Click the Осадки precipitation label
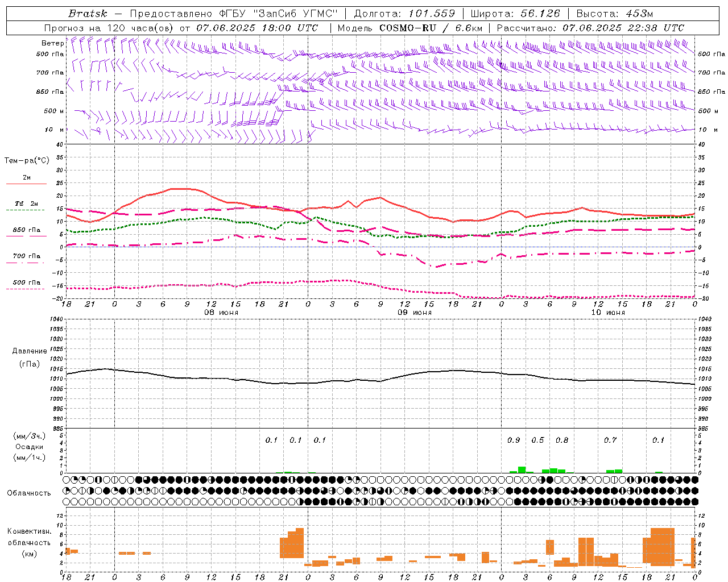The height and width of the screenshot is (582, 728). point(29,447)
